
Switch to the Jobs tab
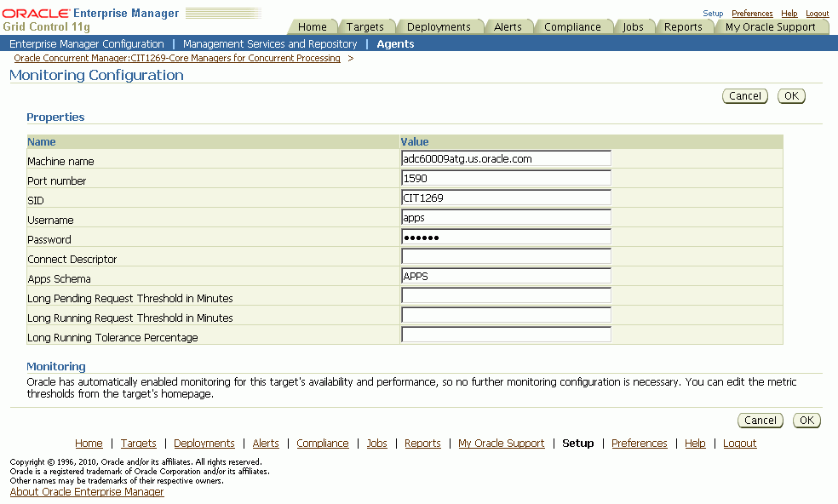pos(633,26)
